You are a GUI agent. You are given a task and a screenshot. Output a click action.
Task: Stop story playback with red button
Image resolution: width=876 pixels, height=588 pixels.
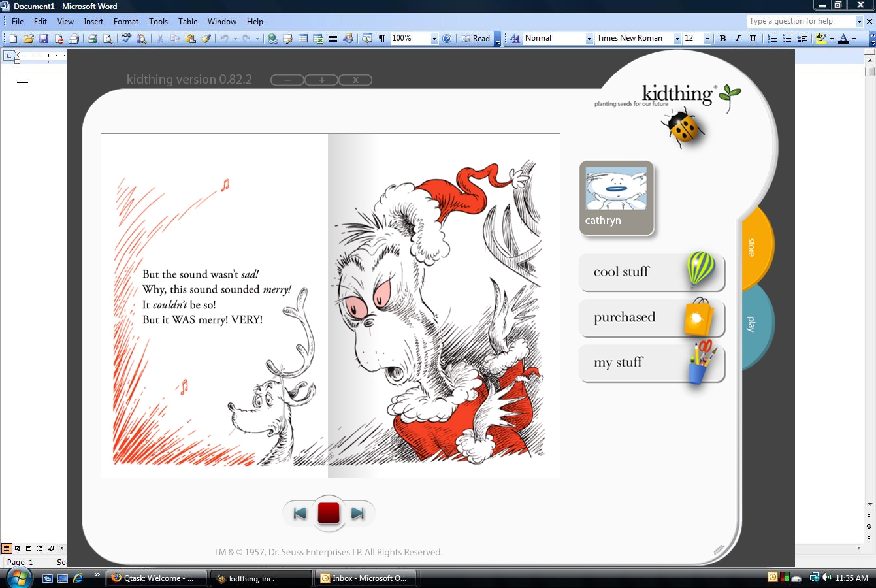pos(329,513)
